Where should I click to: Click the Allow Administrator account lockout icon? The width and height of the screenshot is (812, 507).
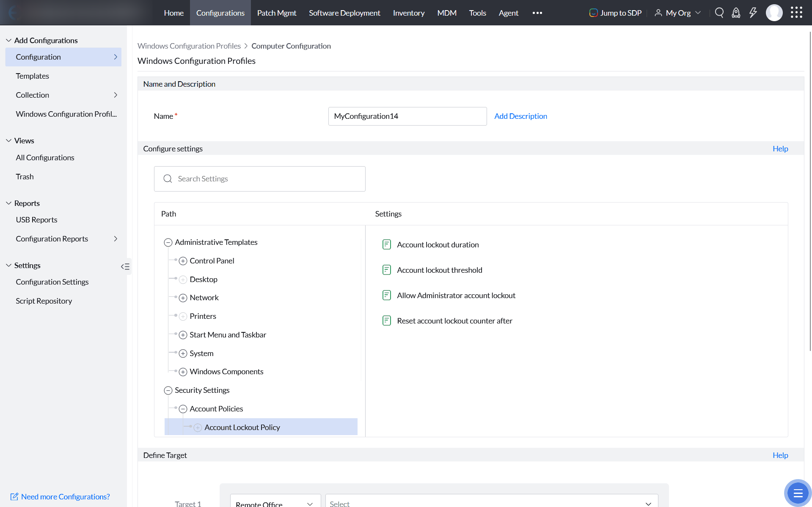[x=386, y=295]
